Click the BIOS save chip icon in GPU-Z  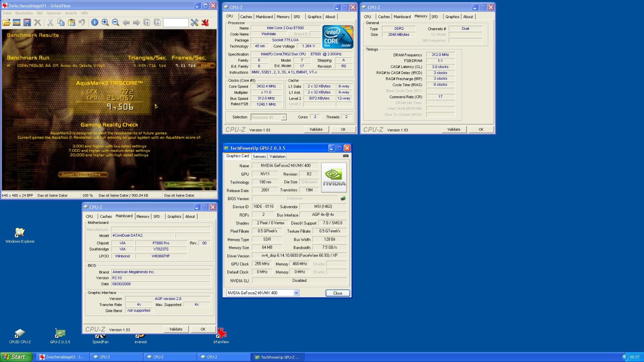343,198
